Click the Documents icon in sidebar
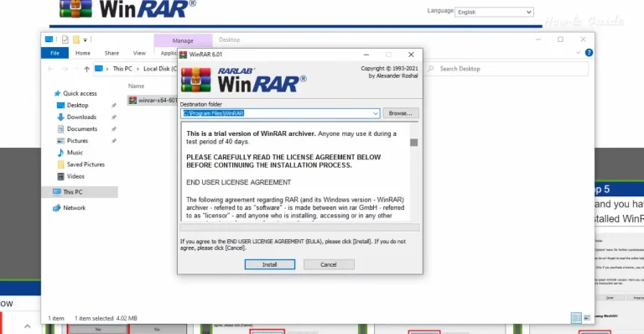 60,129
